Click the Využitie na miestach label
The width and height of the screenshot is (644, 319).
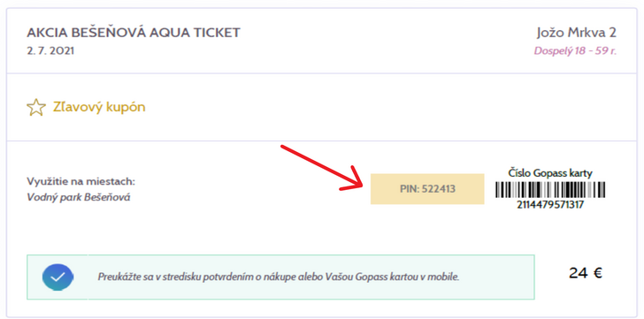[x=80, y=182]
